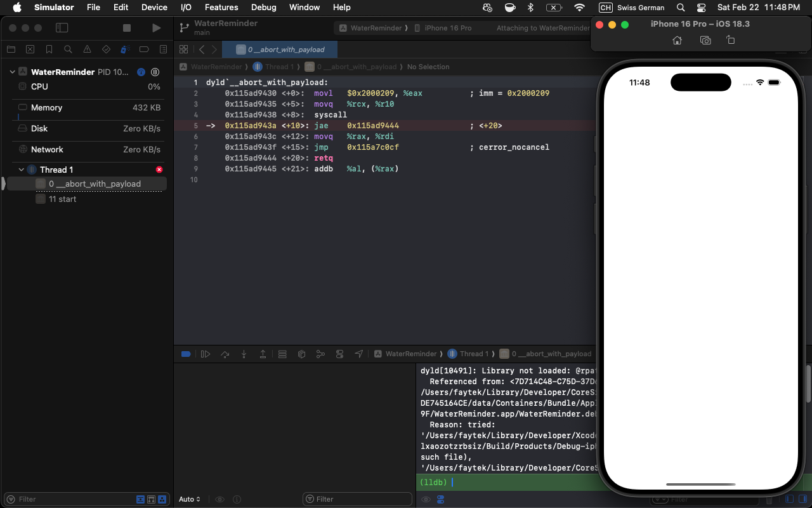812x508 pixels.
Task: Toggle breakpoints activation in debug bar
Action: (186, 354)
